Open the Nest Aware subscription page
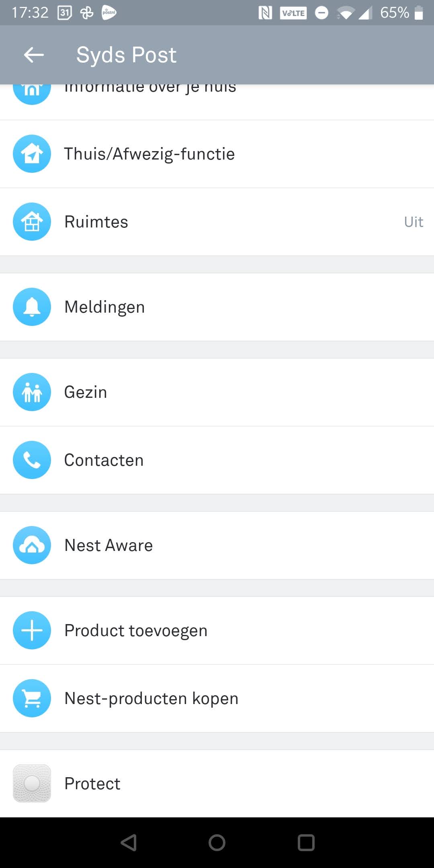 coord(108,545)
